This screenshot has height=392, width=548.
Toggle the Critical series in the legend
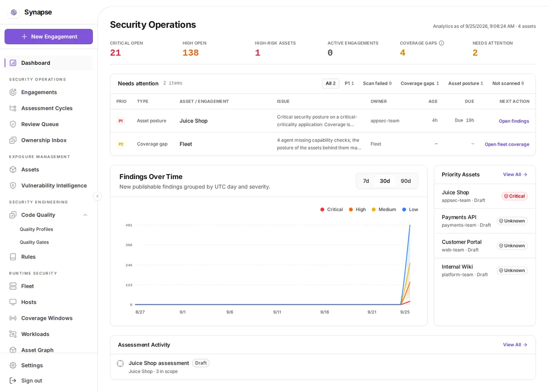click(332, 209)
